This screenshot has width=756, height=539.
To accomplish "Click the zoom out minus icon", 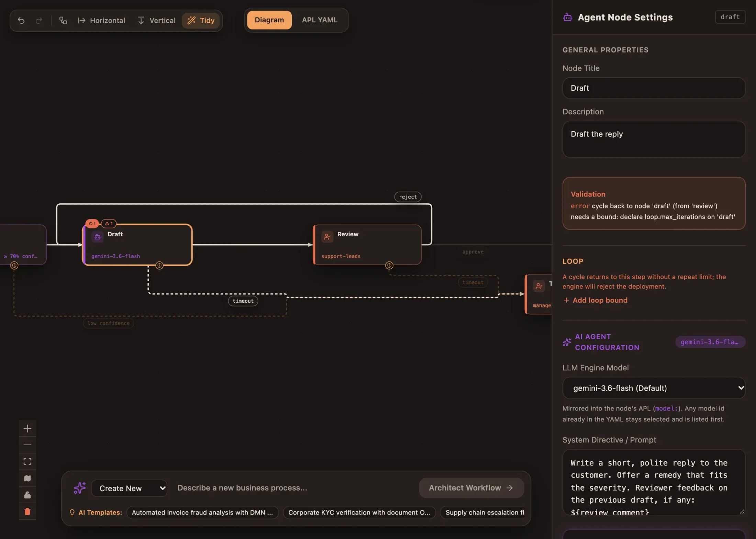I will click(x=27, y=445).
